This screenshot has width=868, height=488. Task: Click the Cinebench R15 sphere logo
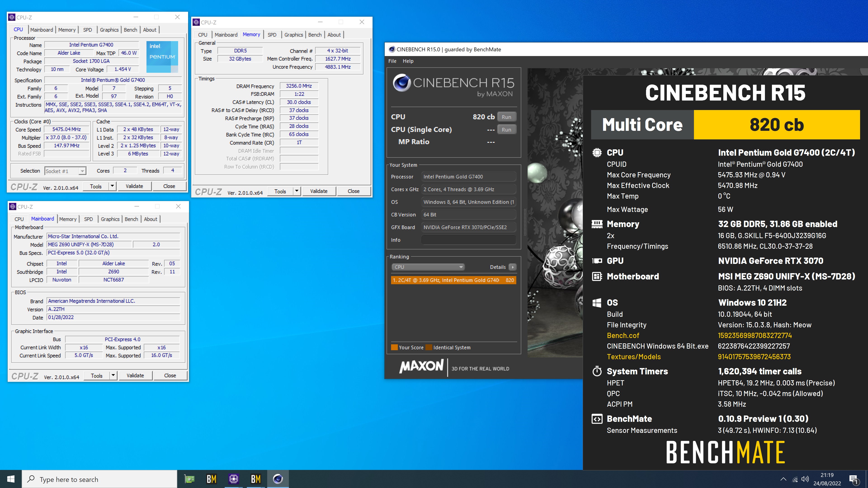[x=402, y=82]
